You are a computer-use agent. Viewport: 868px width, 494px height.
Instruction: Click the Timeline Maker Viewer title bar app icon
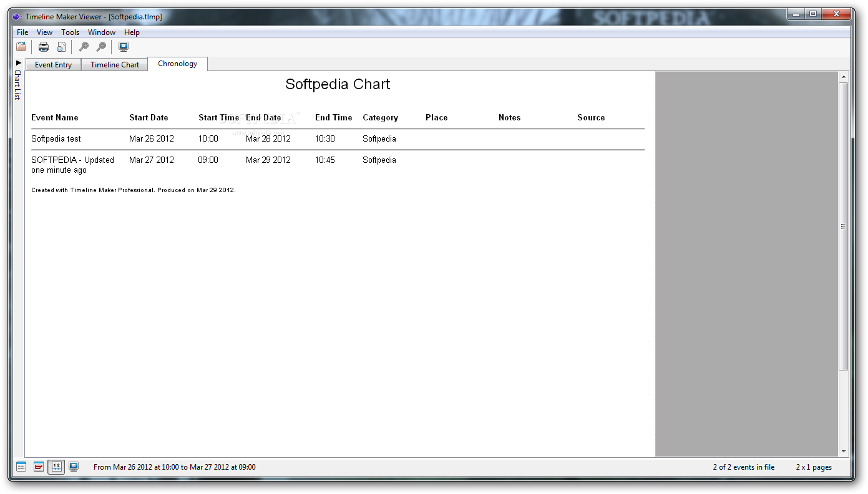coord(17,17)
